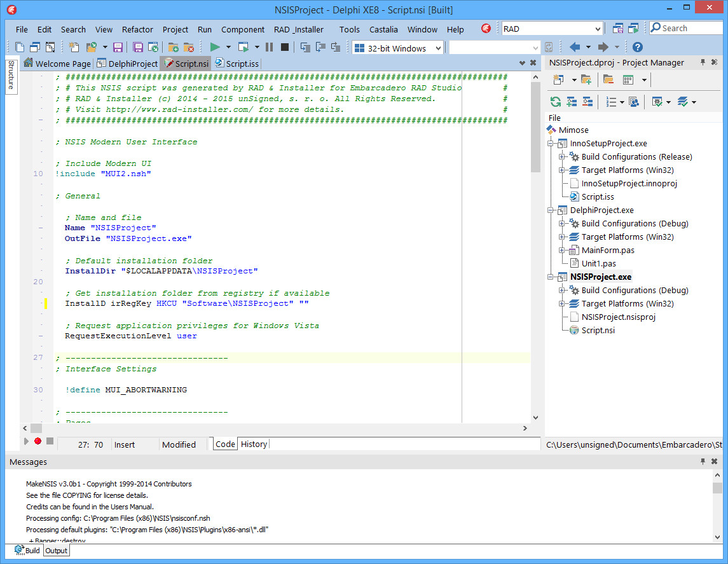The height and width of the screenshot is (564, 728).
Task: Click the IDE Insight Search box
Action: [x=686, y=29]
